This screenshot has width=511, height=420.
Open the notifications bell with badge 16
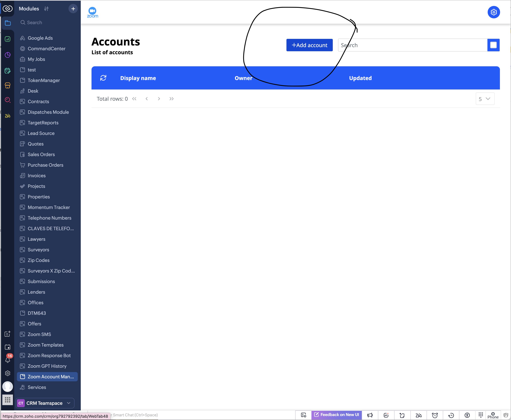tap(7, 359)
